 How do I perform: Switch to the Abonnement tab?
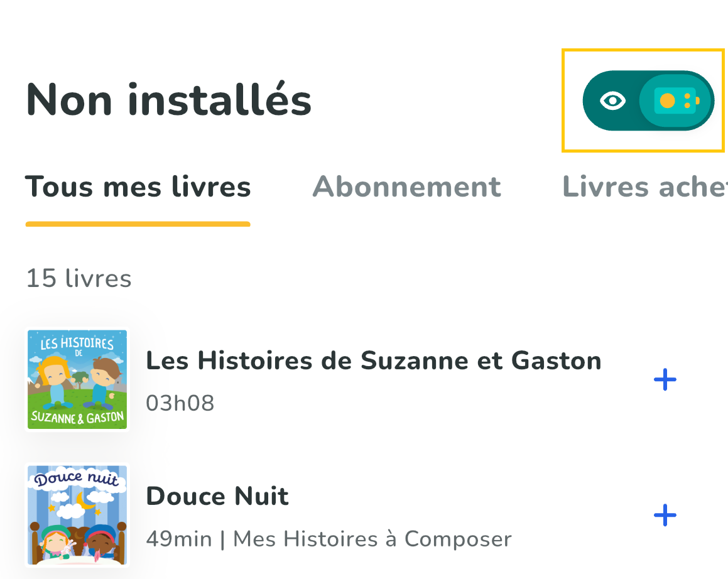[407, 187]
